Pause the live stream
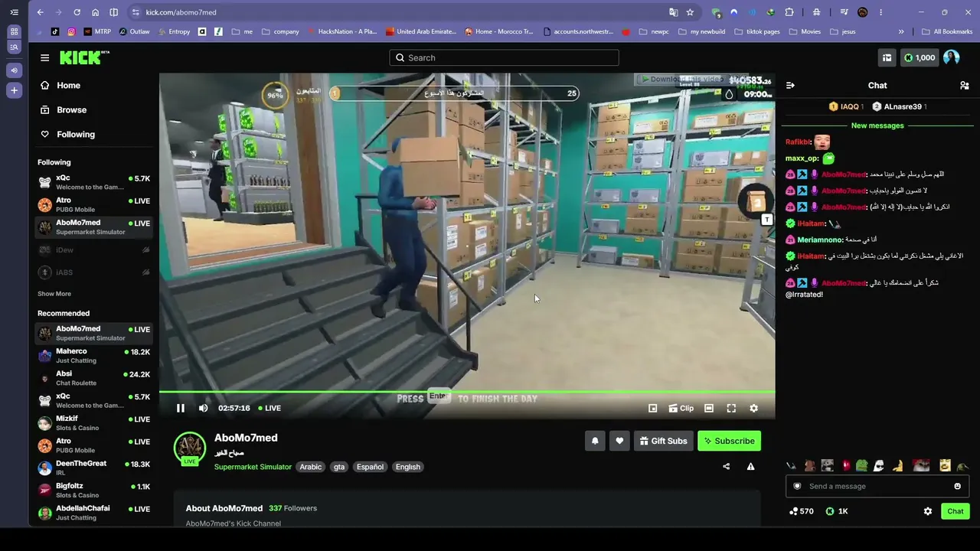The height and width of the screenshot is (551, 980). point(181,408)
